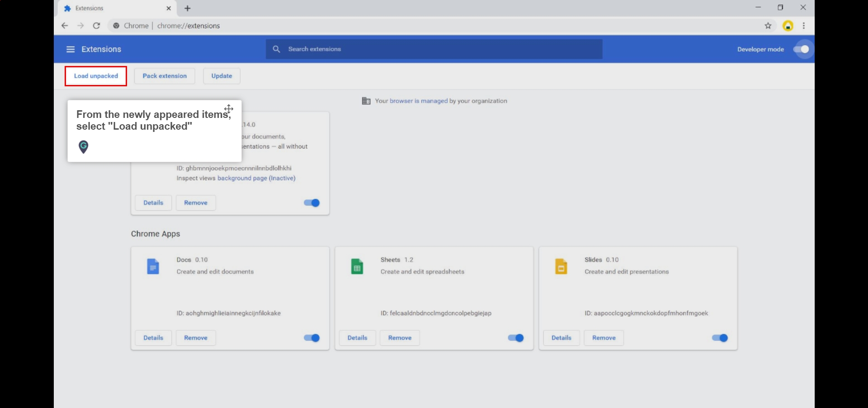Disable the Docs app toggle

click(311, 338)
